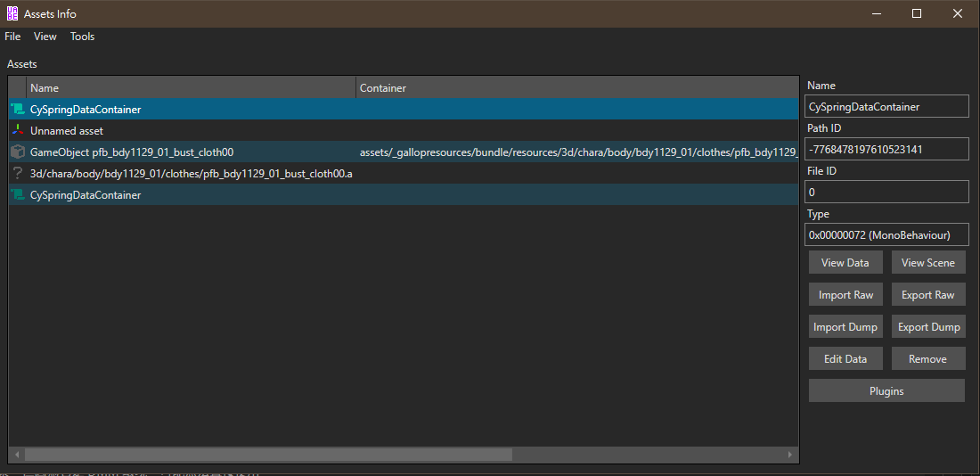The image size is (980, 476).
Task: Minimize the Assets Info window
Action: click(x=877, y=13)
